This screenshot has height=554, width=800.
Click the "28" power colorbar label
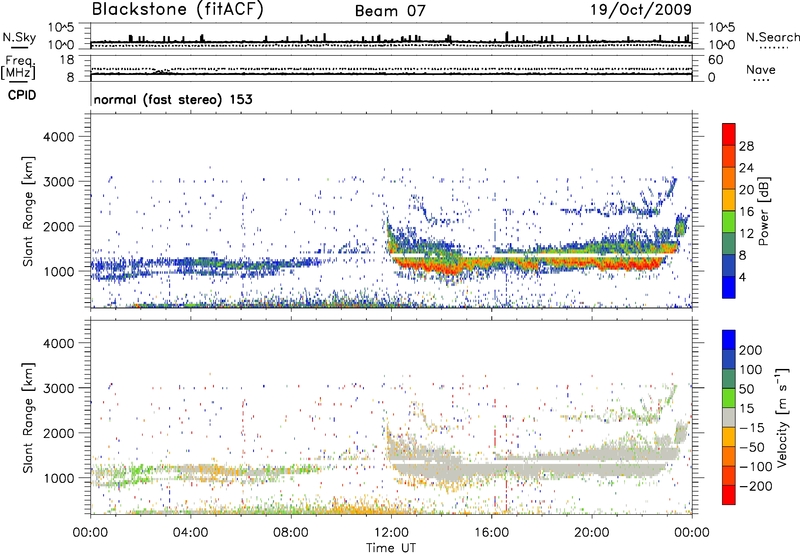point(746,146)
